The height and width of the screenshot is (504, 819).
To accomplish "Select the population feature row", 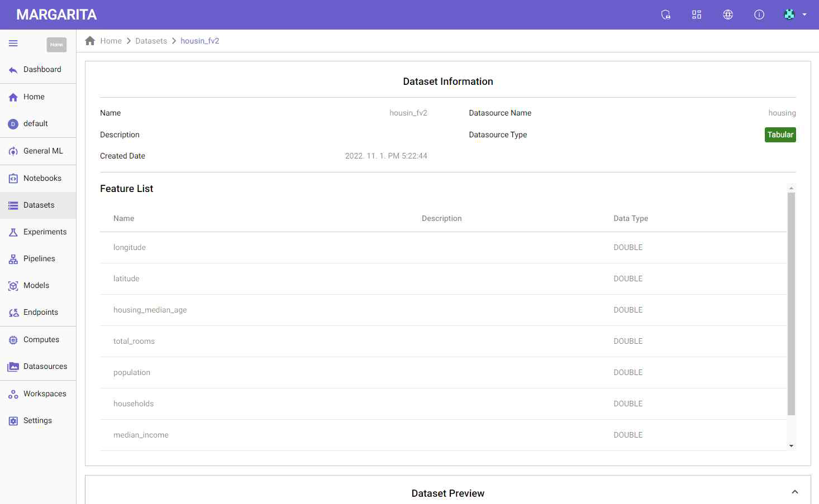I will 443,373.
